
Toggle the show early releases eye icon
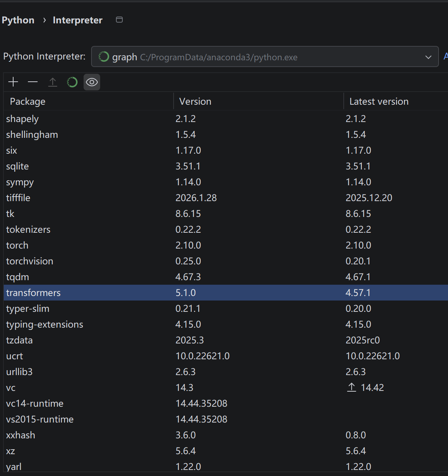(x=92, y=82)
